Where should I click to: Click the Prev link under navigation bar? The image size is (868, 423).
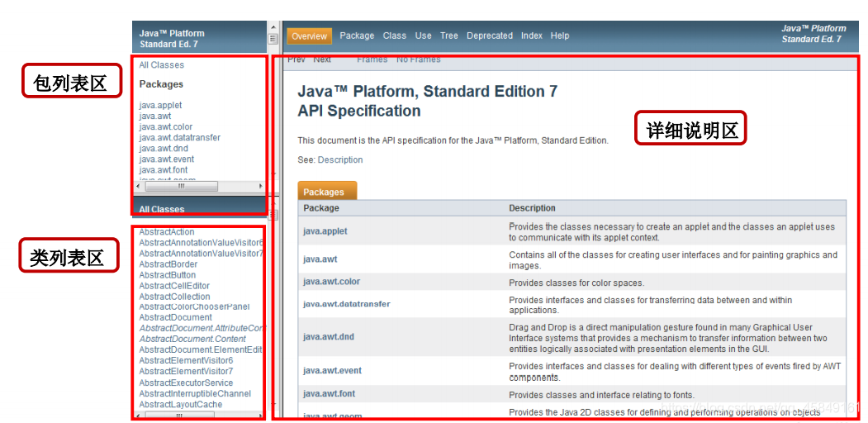(296, 59)
